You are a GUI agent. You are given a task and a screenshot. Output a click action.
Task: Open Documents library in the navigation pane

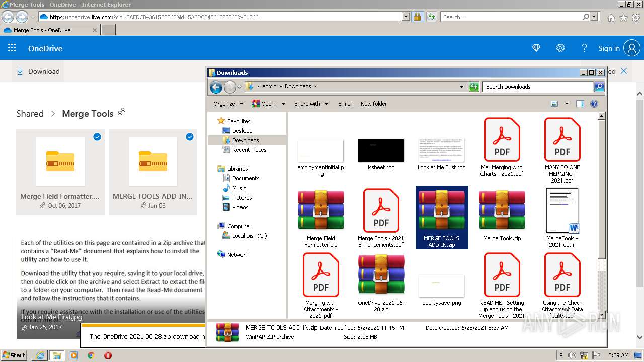246,178
